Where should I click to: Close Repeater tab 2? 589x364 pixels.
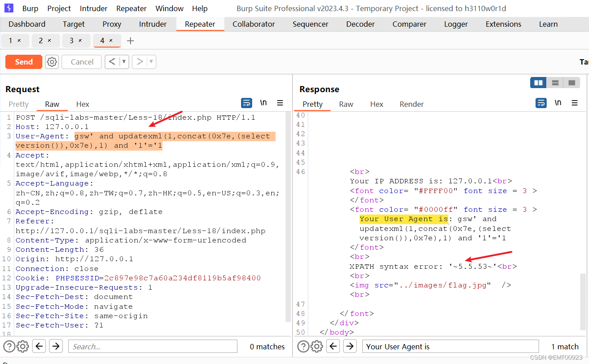pyautogui.click(x=49, y=40)
